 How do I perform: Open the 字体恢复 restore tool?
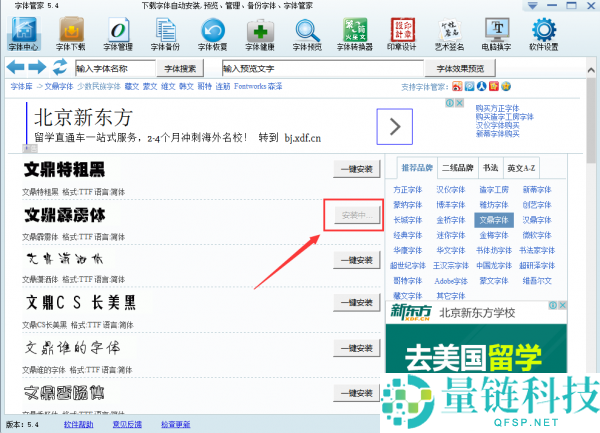[x=212, y=33]
